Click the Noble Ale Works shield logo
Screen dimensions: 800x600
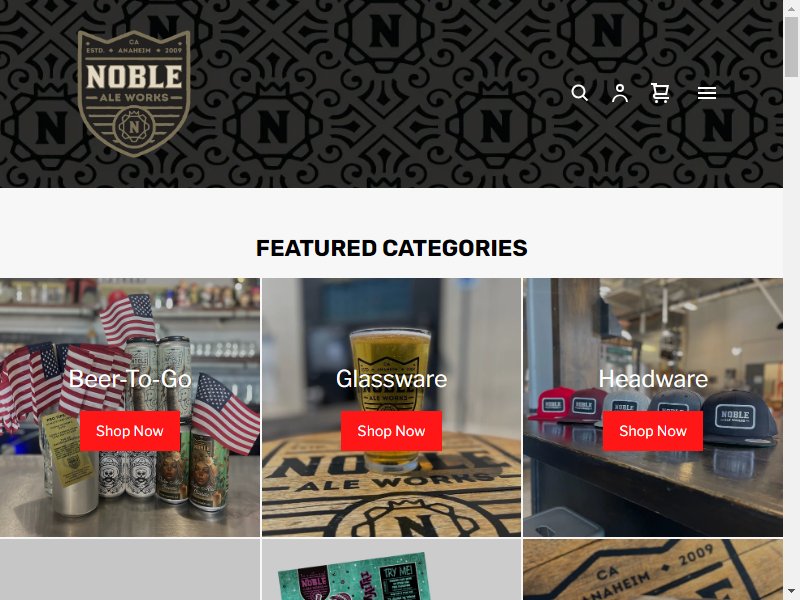(134, 93)
